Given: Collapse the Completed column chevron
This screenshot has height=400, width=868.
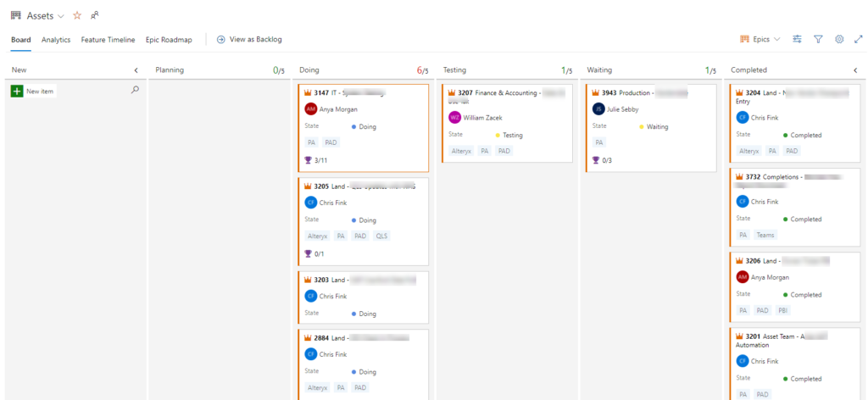Looking at the screenshot, I should [856, 70].
